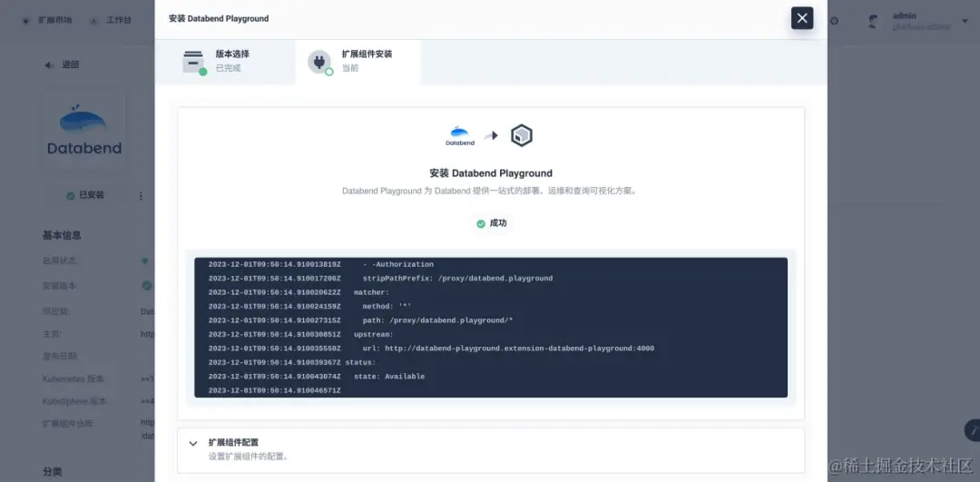Close the install Databend Playground dialog
The height and width of the screenshot is (482, 980).
point(802,18)
